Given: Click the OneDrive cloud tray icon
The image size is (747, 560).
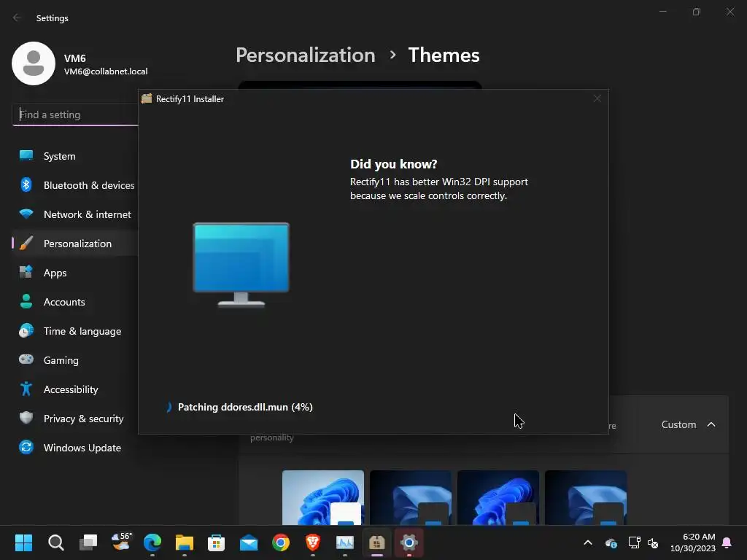Looking at the screenshot, I should (611, 542).
